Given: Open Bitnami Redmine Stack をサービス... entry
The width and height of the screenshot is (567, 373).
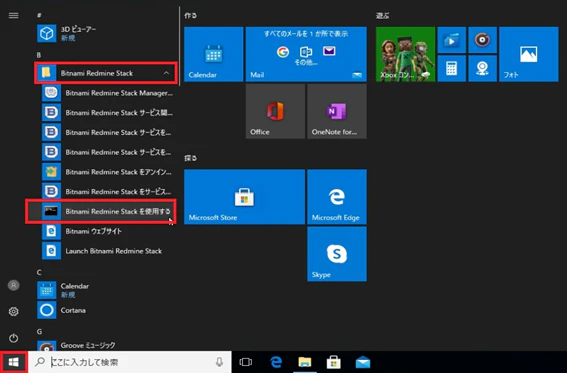Looking at the screenshot, I should pos(108,192).
